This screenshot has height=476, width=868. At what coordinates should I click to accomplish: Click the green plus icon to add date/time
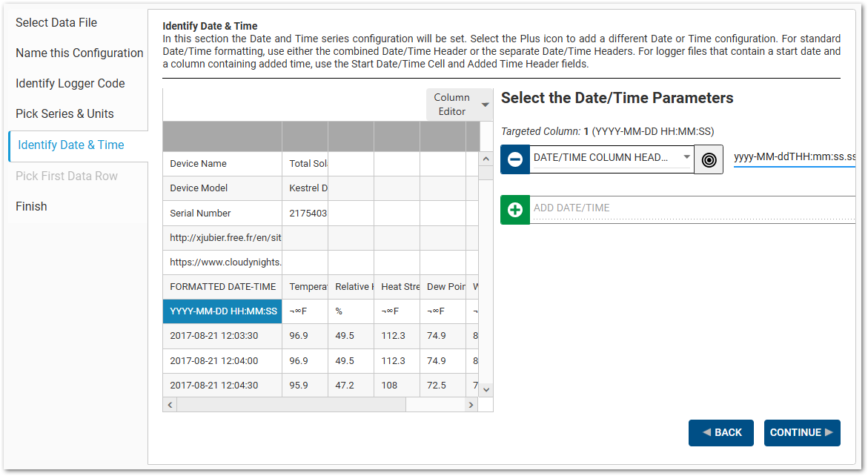pos(515,209)
